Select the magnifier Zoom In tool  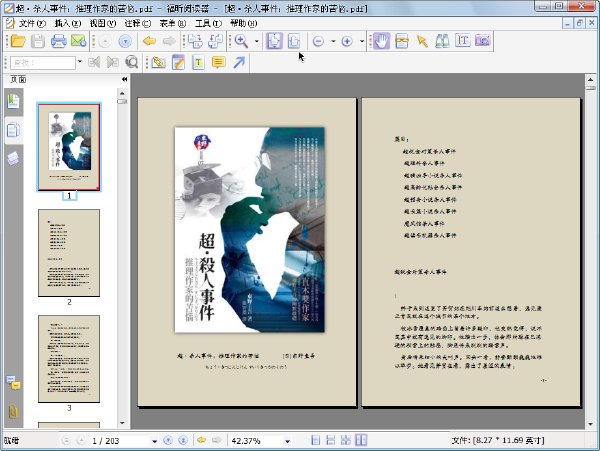tap(241, 41)
